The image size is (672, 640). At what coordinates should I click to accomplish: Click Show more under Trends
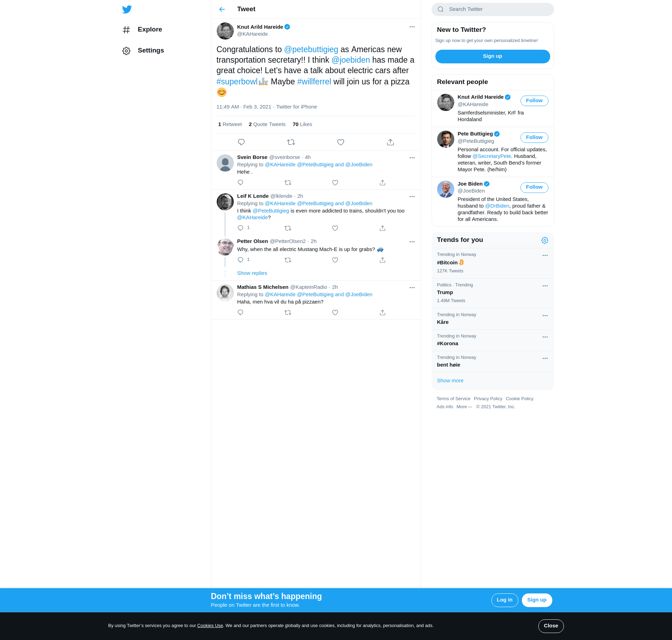click(450, 381)
